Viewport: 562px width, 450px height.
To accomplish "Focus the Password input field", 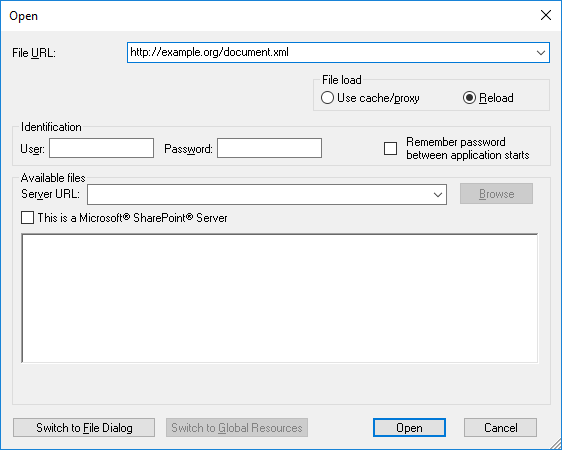I will click(x=270, y=148).
